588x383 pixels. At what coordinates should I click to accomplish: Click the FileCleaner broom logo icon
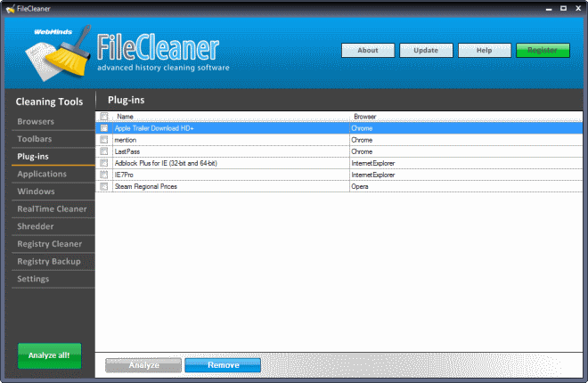[58, 53]
